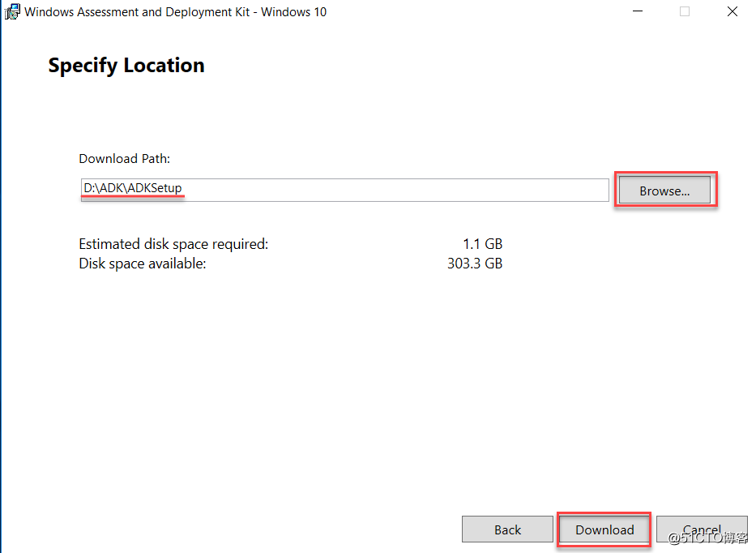Click 'Disk space available:' label
The width and height of the screenshot is (756, 553).
pos(143,264)
